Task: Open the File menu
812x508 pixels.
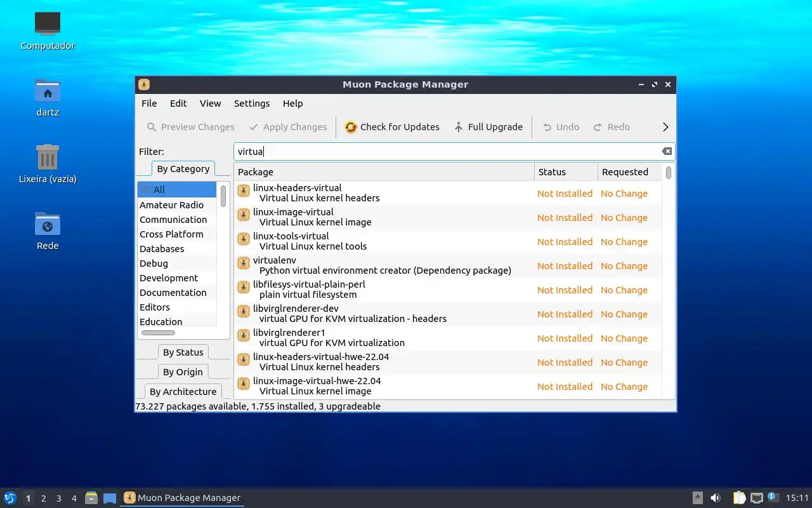Action: point(149,104)
